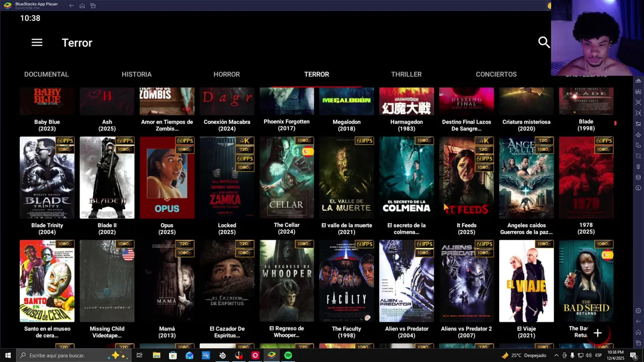Open the media folder icon in the BlueStacks sidebar
The height and width of the screenshot is (362, 644).
(x=638, y=124)
